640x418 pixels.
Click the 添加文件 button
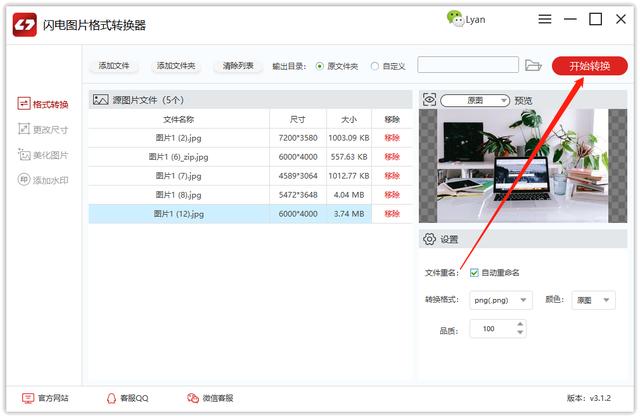pyautogui.click(x=114, y=66)
